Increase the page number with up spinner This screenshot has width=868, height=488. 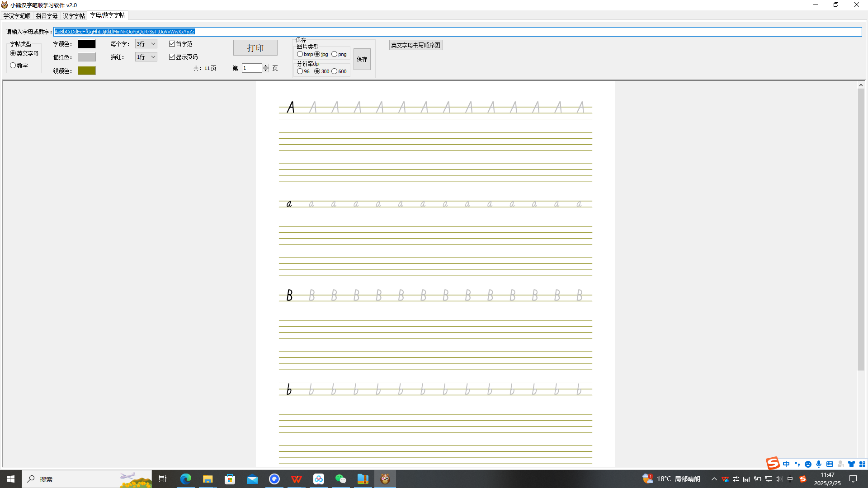pos(266,66)
